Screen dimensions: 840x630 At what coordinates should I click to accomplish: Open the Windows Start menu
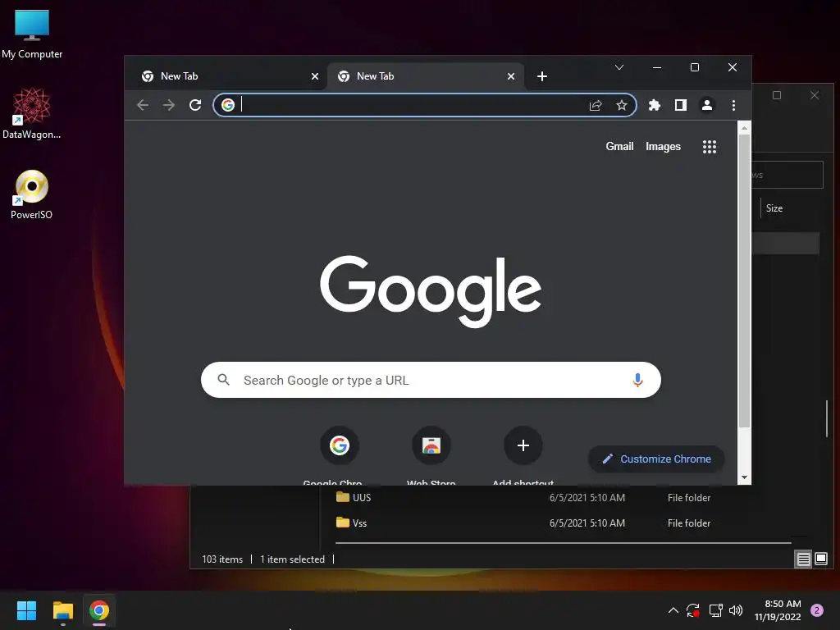click(26, 610)
